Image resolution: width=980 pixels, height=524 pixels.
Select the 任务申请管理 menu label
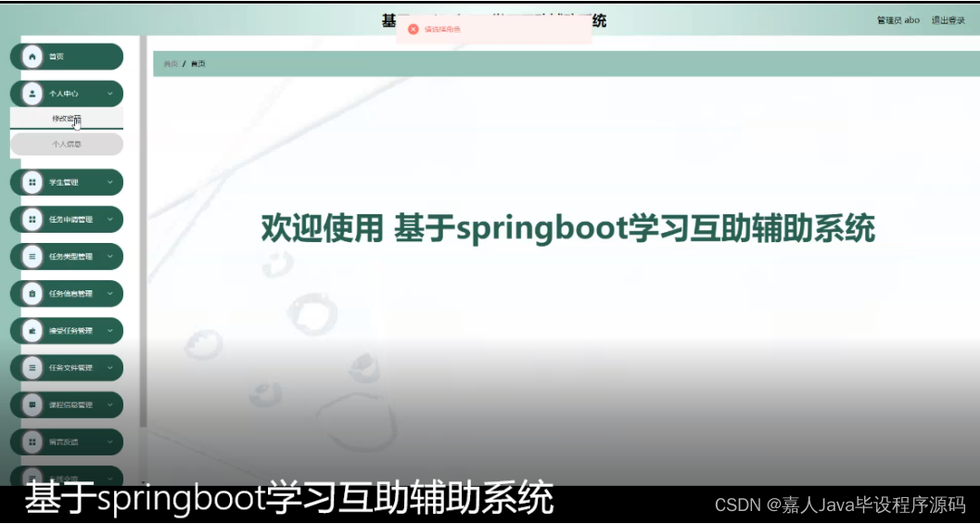(x=70, y=220)
